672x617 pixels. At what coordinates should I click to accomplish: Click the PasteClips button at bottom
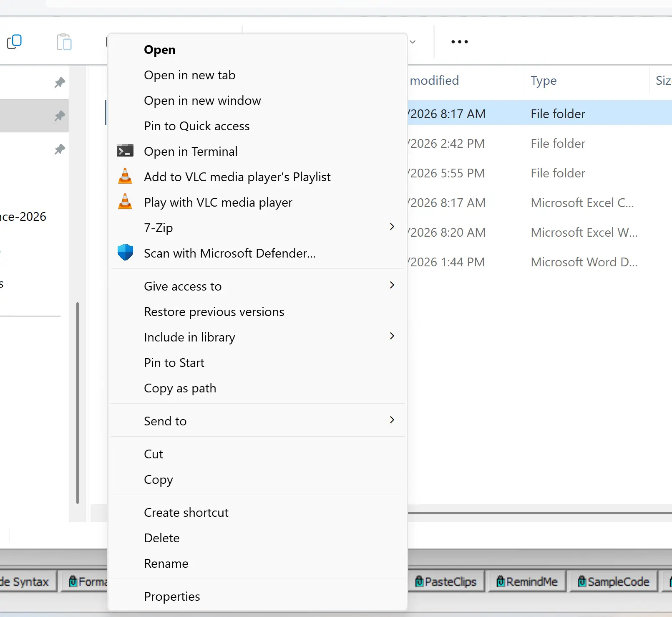[446, 582]
